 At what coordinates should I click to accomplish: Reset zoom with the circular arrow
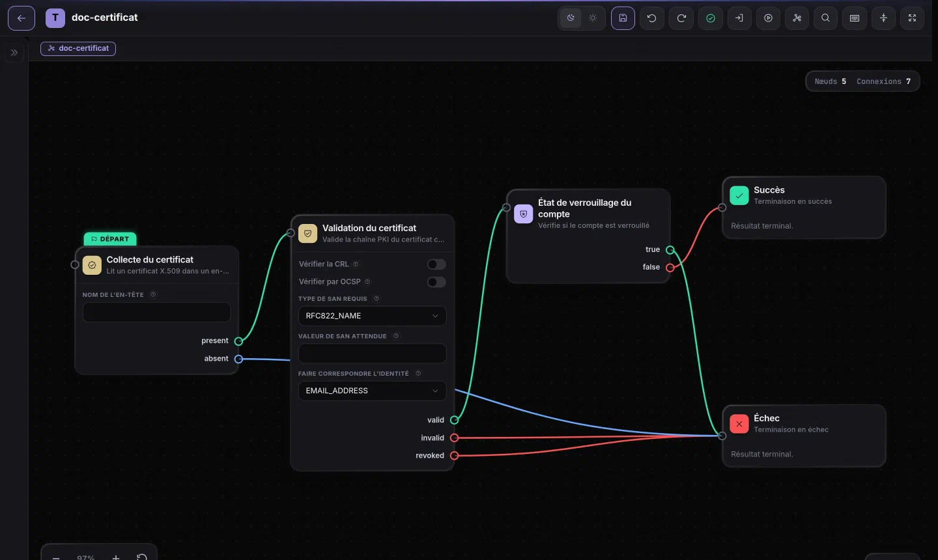pyautogui.click(x=142, y=557)
